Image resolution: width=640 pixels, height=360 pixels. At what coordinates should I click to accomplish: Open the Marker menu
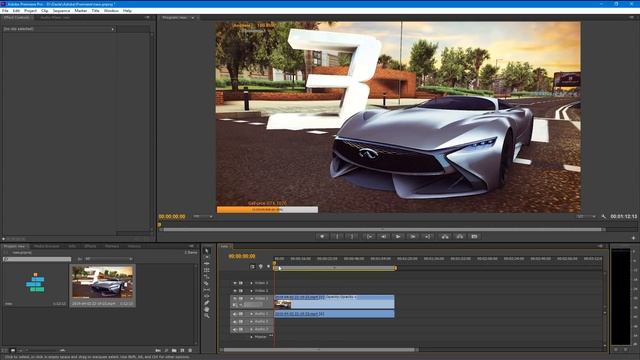(81, 11)
